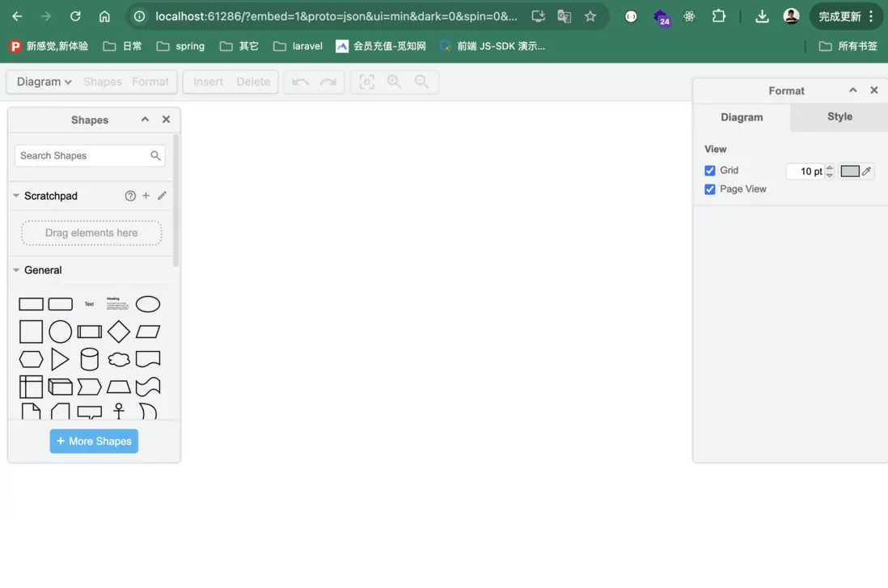Select the Rounded Rectangle shape
The width and height of the screenshot is (888, 588).
pos(60,304)
